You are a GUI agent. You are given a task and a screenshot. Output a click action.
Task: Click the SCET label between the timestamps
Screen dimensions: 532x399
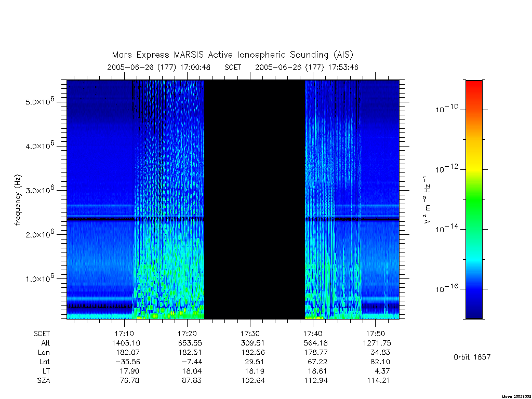point(233,67)
